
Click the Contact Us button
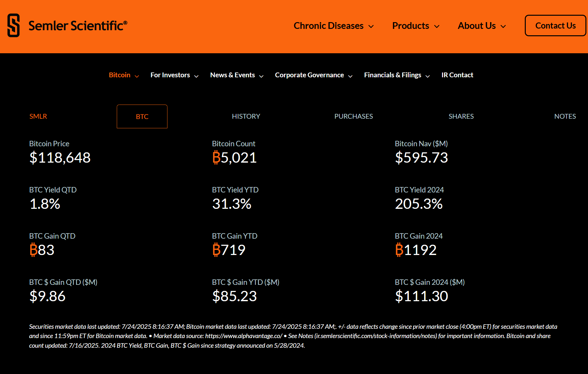555,26
